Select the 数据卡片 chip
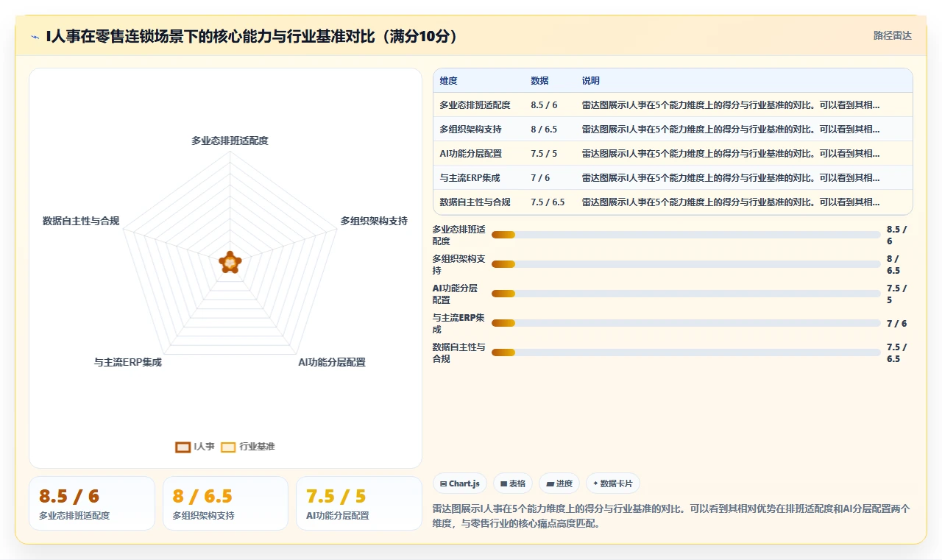 (613, 483)
